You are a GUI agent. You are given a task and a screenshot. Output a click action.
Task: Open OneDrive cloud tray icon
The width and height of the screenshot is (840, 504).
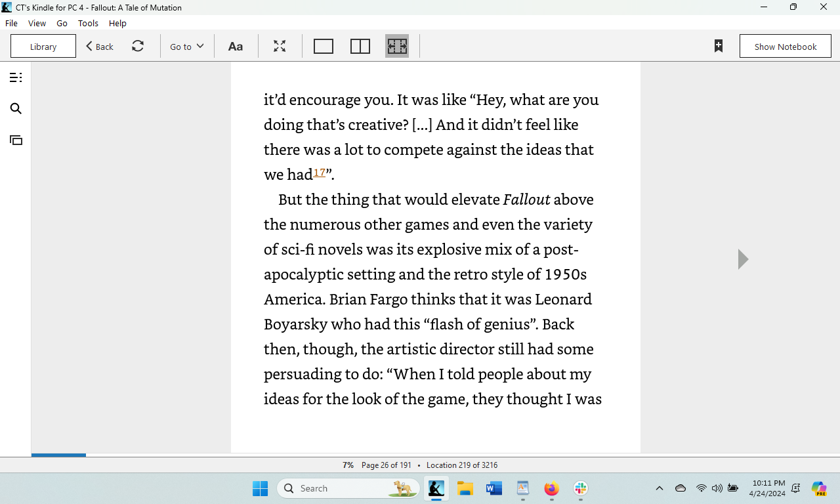(681, 488)
